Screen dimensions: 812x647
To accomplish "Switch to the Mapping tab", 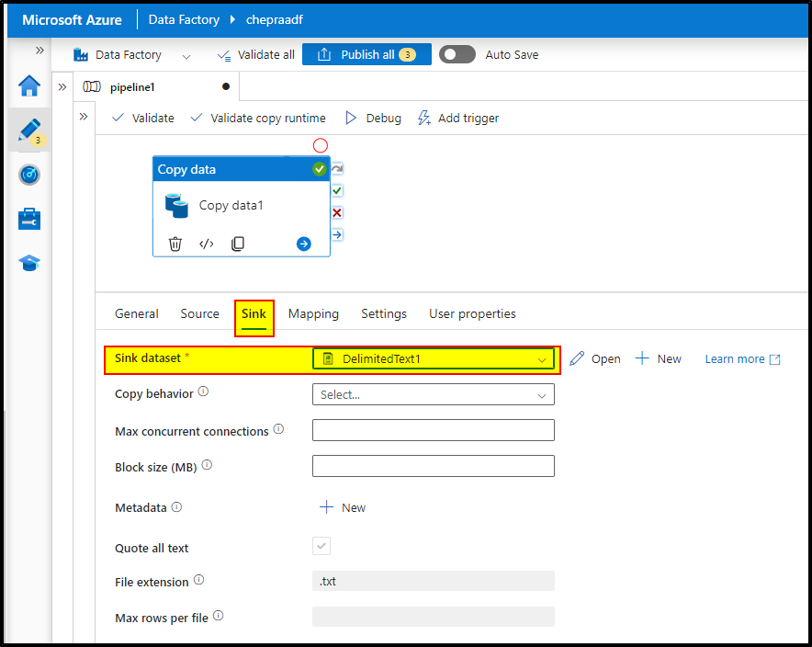I will point(313,313).
